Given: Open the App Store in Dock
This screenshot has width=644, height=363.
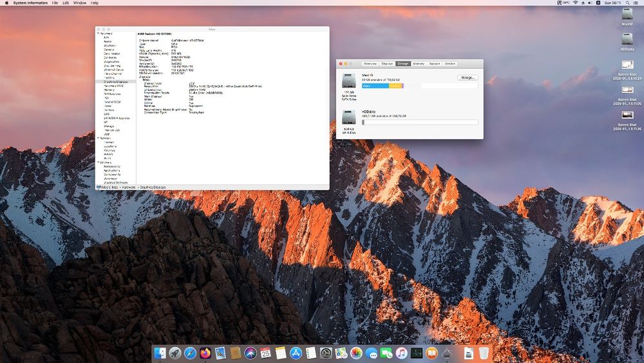Looking at the screenshot, I should click(296, 353).
